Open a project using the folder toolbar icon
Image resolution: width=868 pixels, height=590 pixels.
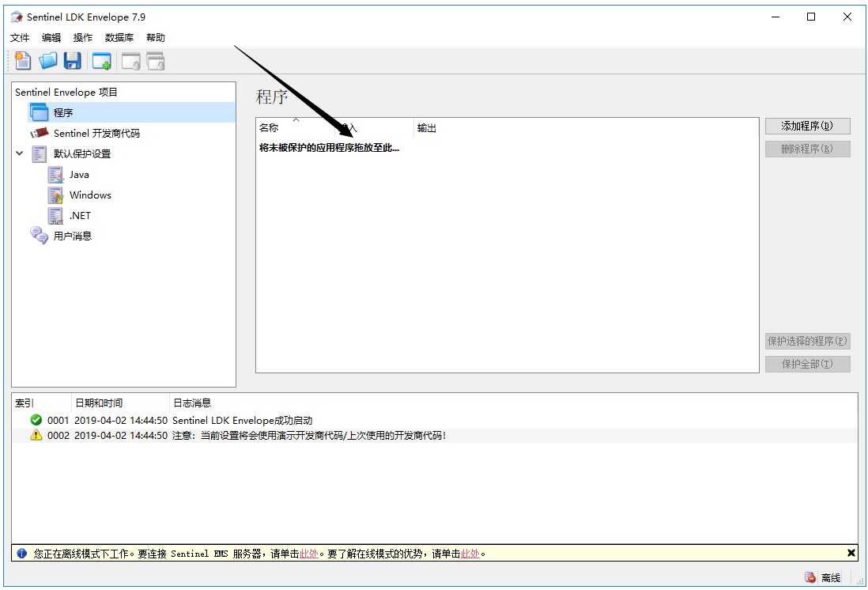click(x=48, y=61)
